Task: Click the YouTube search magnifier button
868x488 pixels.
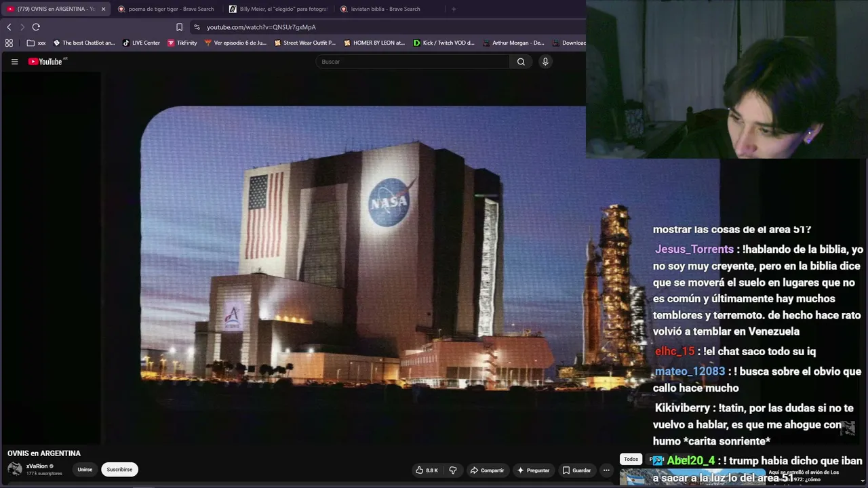Action: point(521,62)
